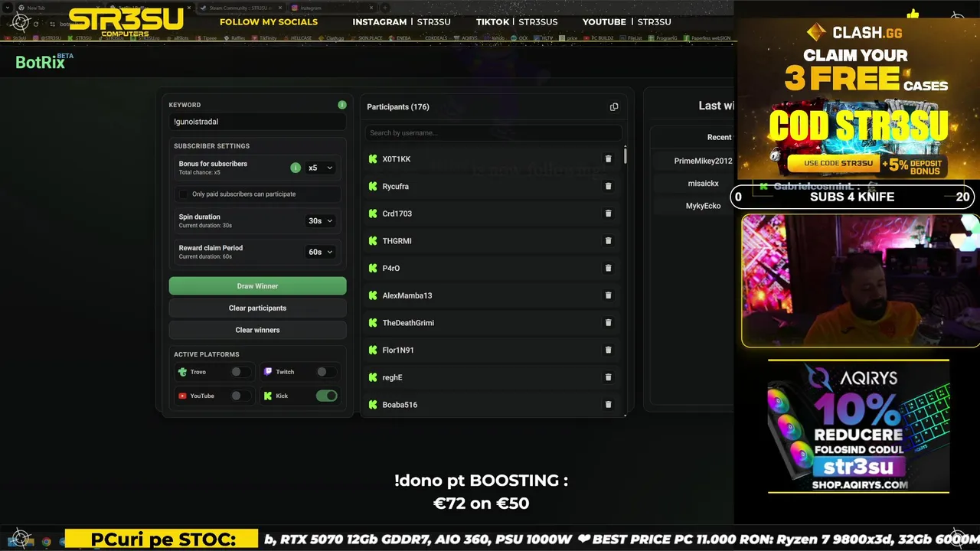980x551 pixels.
Task: Open the 60s reward claim period dropdown
Action: click(x=321, y=252)
